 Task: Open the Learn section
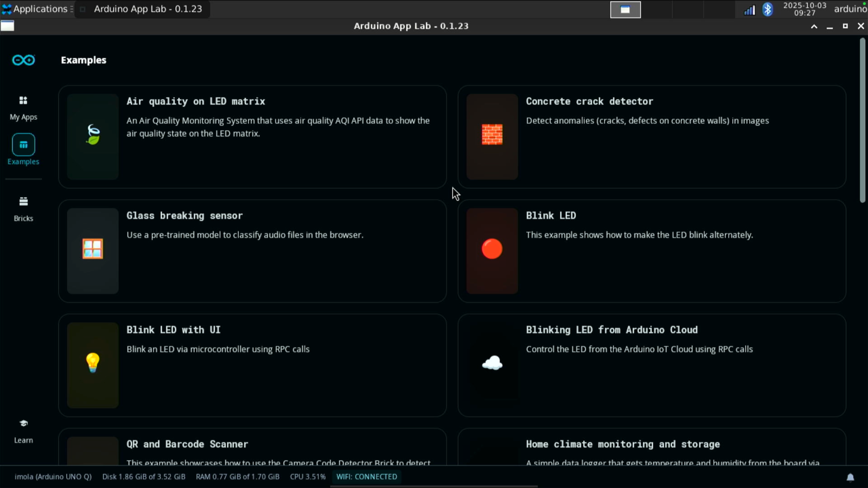click(x=23, y=431)
